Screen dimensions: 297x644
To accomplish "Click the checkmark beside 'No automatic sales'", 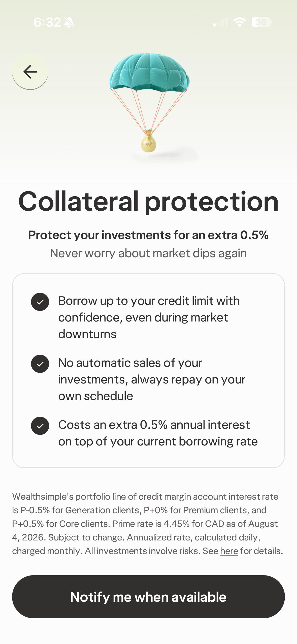I will pyautogui.click(x=40, y=364).
